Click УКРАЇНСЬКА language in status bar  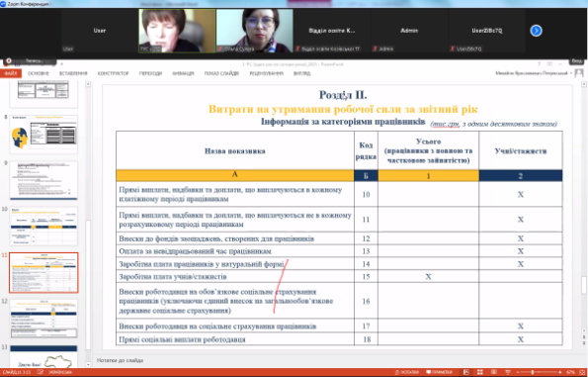coord(60,372)
